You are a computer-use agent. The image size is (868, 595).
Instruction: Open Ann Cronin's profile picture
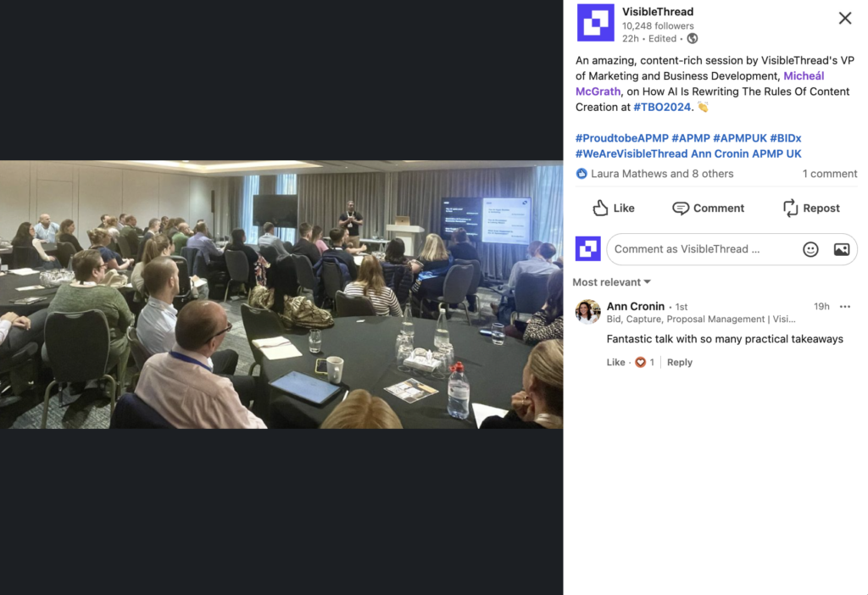click(588, 312)
